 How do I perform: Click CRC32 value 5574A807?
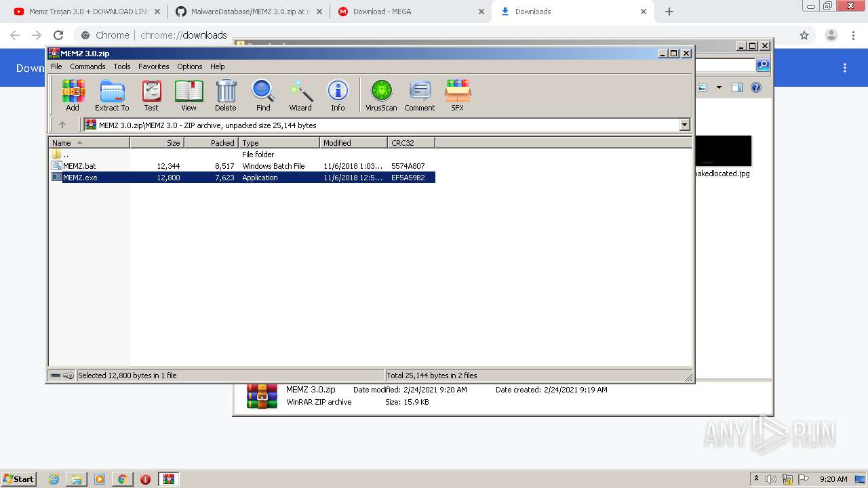coord(408,166)
